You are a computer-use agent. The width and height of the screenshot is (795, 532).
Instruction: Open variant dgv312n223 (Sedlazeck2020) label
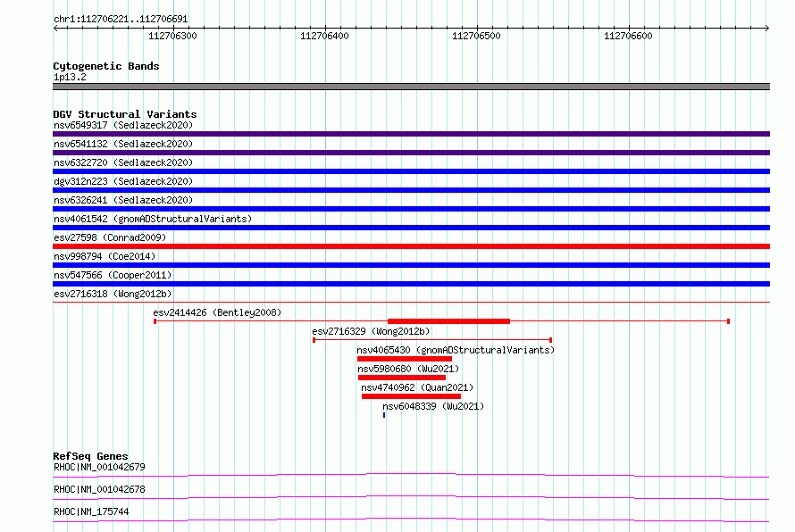[x=123, y=181]
